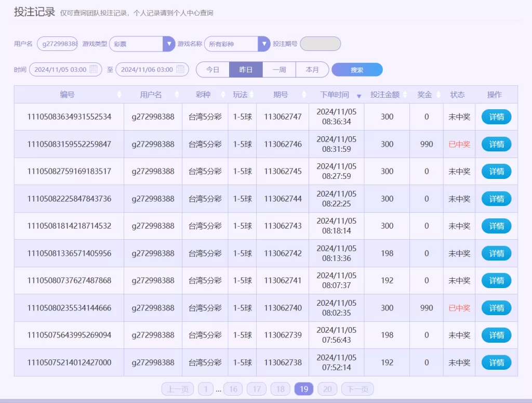Open 详情 for period 113062747
Image resolution: width=532 pixels, height=403 pixels.
tap(496, 117)
